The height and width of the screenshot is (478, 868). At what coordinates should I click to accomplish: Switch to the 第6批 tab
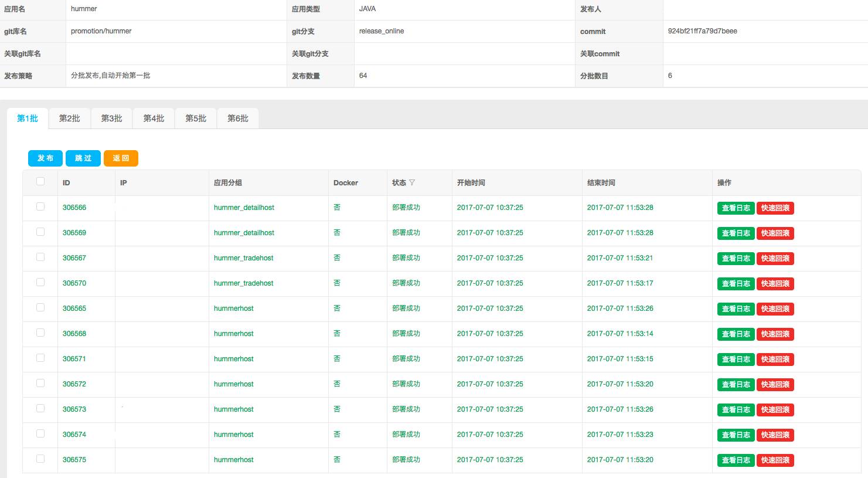coord(238,118)
